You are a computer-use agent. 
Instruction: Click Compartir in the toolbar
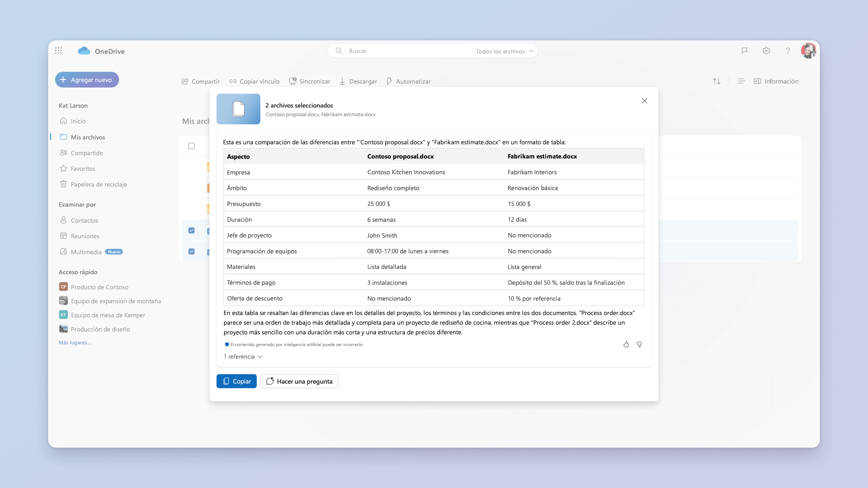point(201,81)
